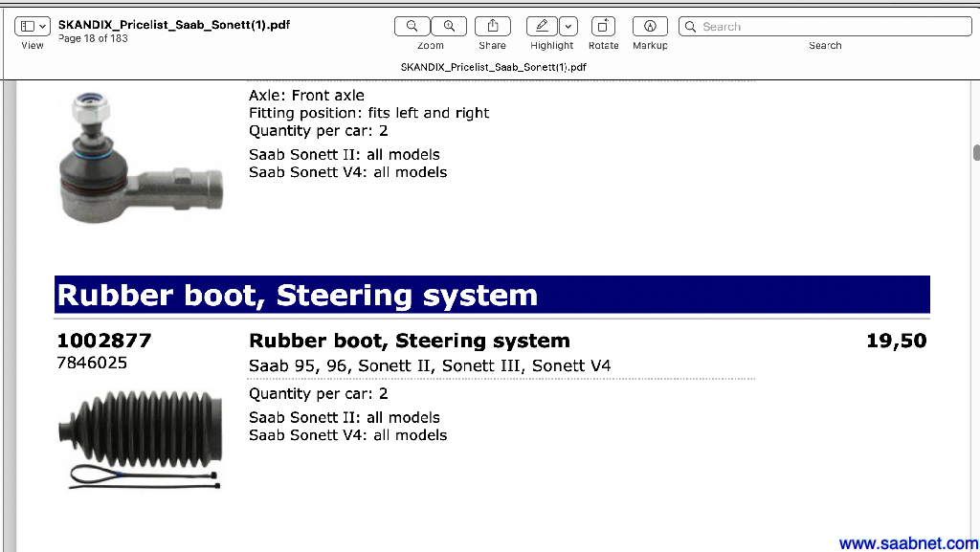This screenshot has height=552, width=980.
Task: Select part number 1002877
Action: pos(104,341)
